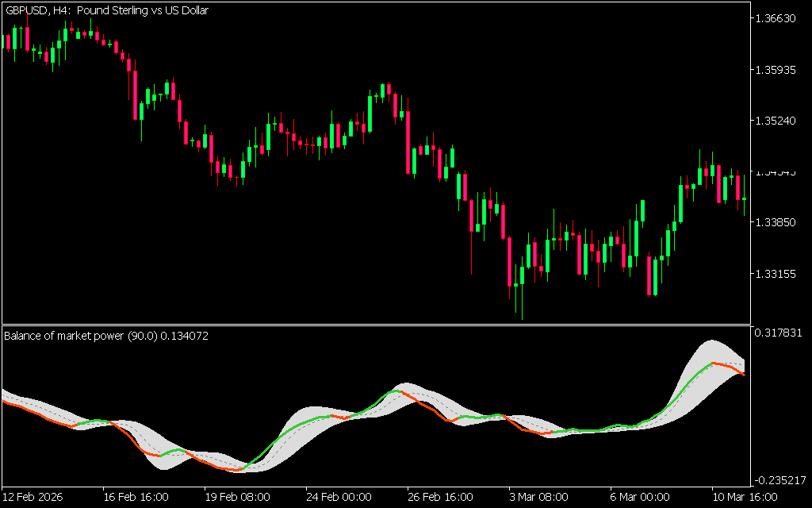812x508 pixels.
Task: Click the -0.235217 indicator scale value
Action: (x=779, y=480)
